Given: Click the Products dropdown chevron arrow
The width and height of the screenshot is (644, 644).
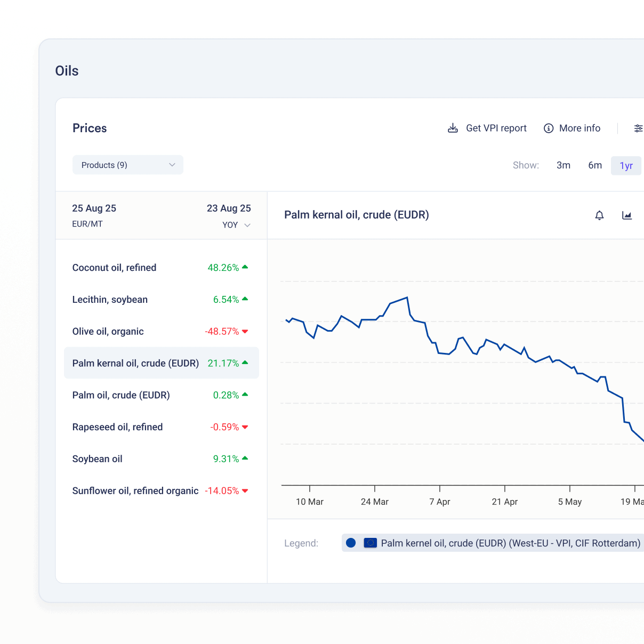Looking at the screenshot, I should (172, 165).
